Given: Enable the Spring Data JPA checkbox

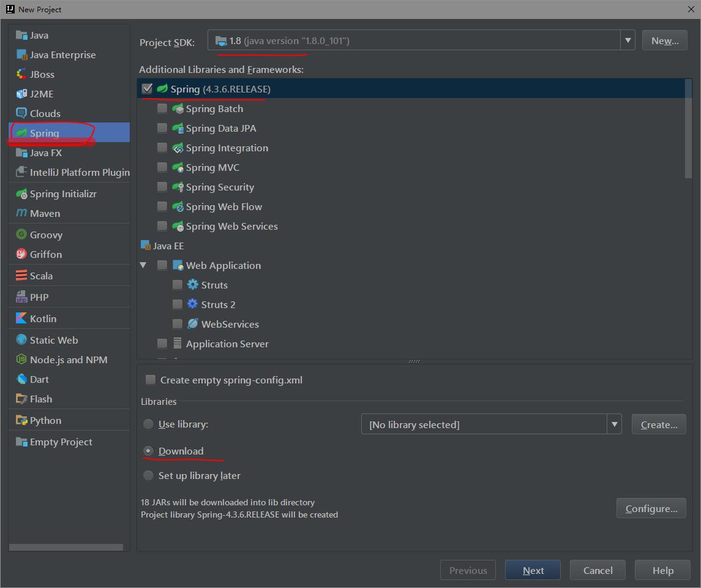Looking at the screenshot, I should [x=162, y=128].
